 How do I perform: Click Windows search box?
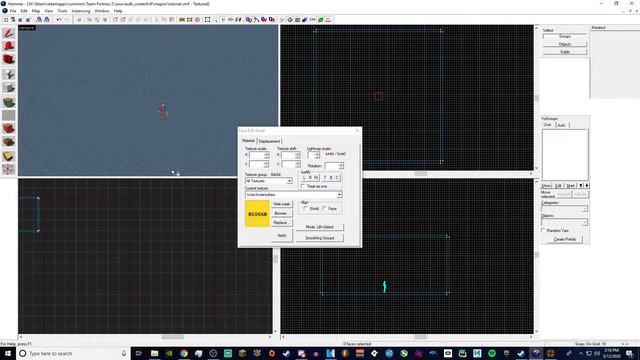tap(73, 353)
